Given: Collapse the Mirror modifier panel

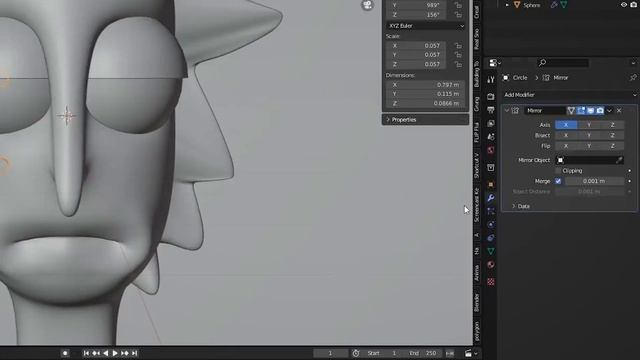Looking at the screenshot, I should [x=507, y=111].
